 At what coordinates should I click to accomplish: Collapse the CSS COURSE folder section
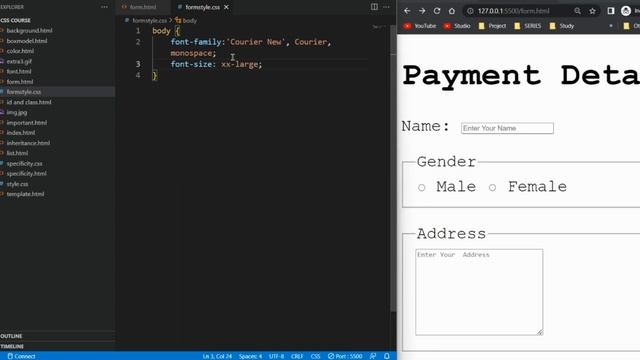click(16, 20)
